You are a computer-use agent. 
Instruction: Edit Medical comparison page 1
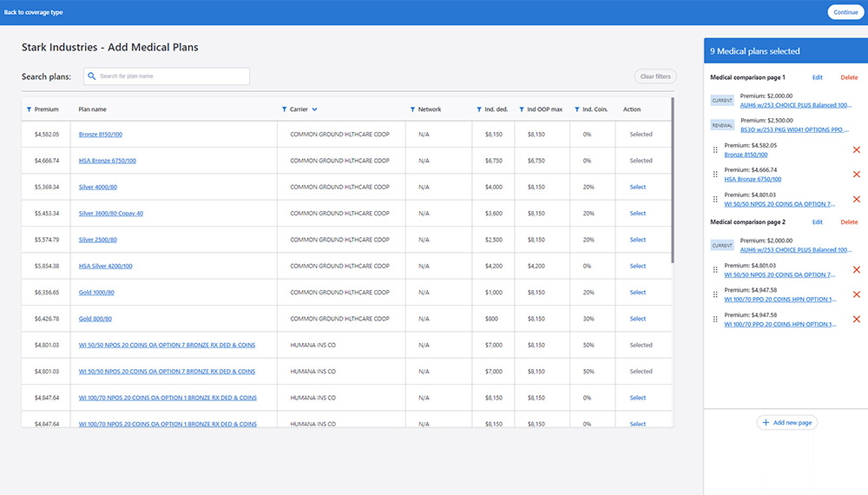coord(817,77)
